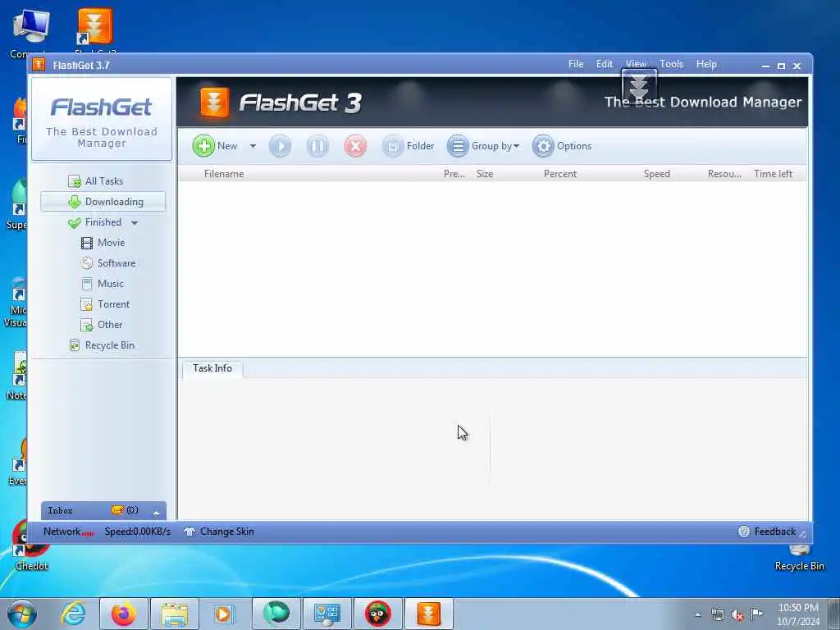Sort by Filename column header
This screenshot has width=840, height=630.
[223, 174]
